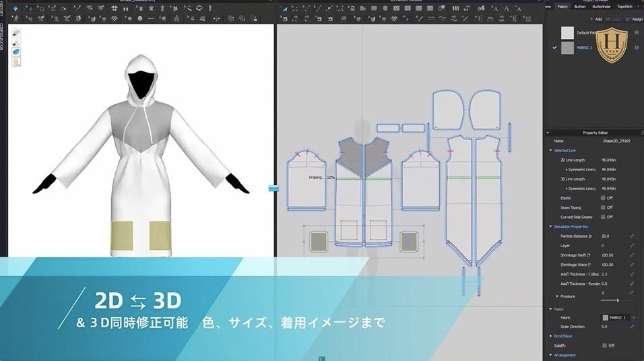This screenshot has height=361, width=644.
Task: Toggle the Curved Side Geometry checkbox
Action: [x=603, y=217]
